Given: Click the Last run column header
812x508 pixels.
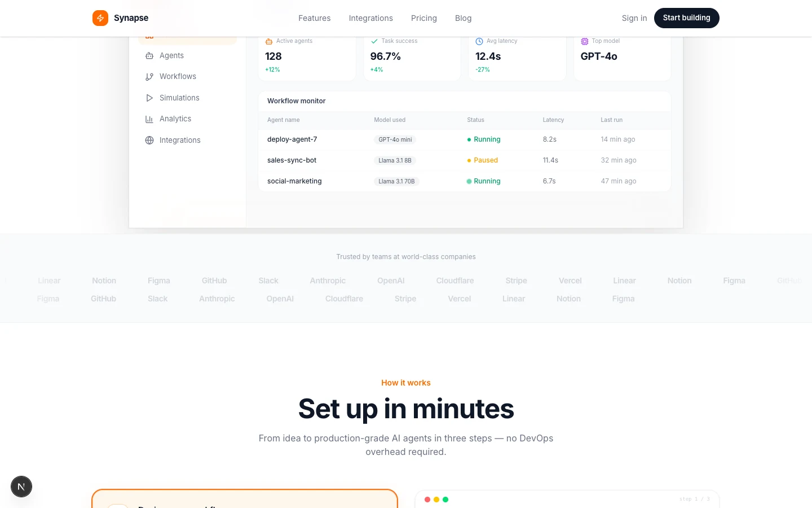Looking at the screenshot, I should [612, 120].
